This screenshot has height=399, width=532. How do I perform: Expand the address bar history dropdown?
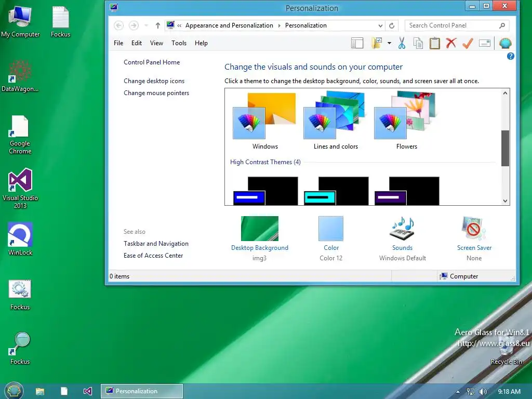[x=380, y=26]
